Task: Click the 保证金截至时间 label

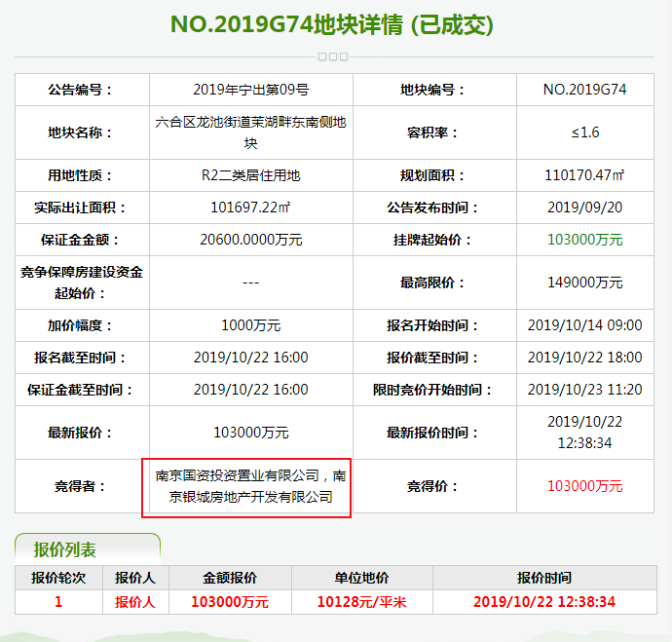Action: [80, 390]
